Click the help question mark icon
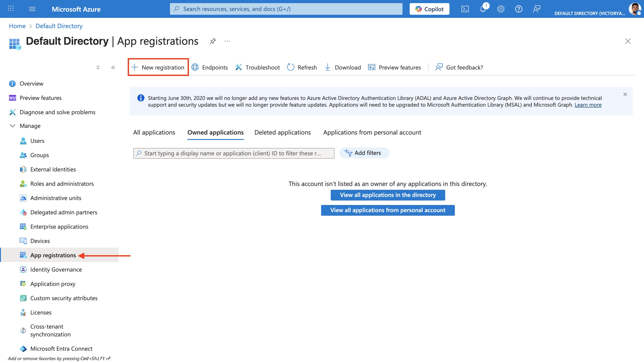Viewport: 644px width, 363px height. click(x=519, y=9)
